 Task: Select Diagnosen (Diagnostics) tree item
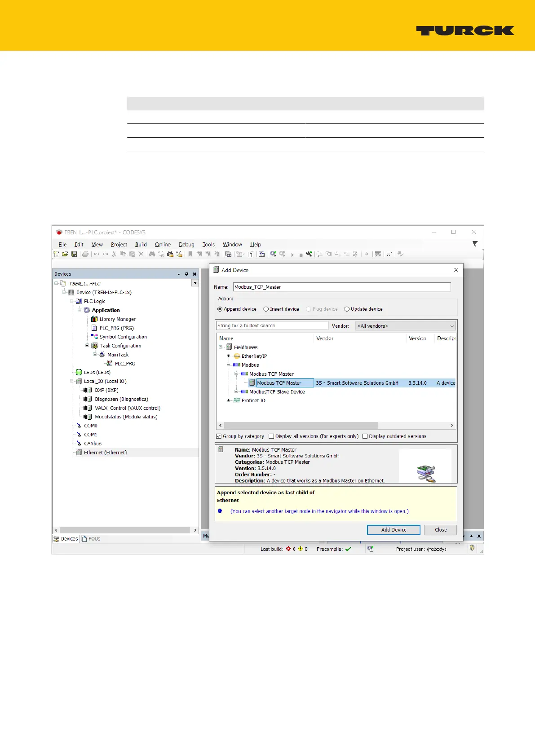(x=121, y=399)
